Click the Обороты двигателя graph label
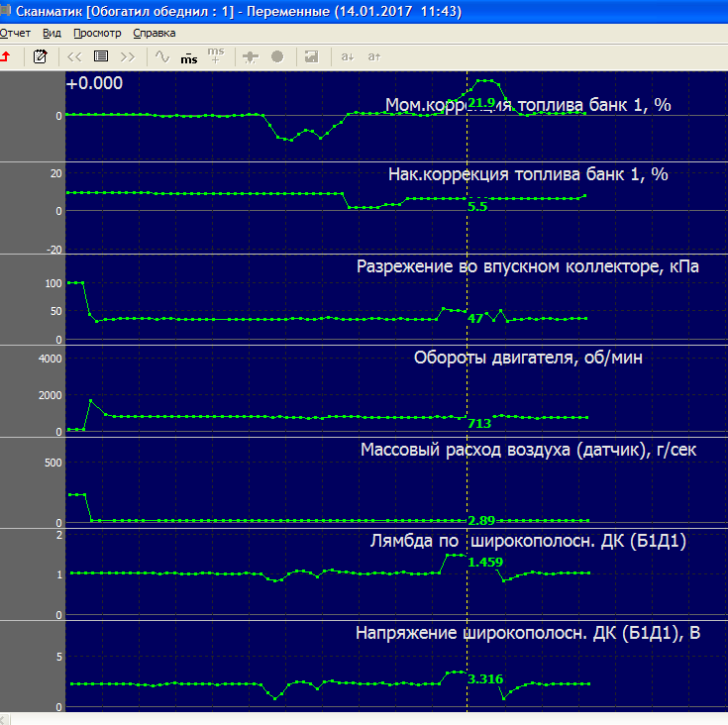The width and height of the screenshot is (728, 725). (527, 358)
